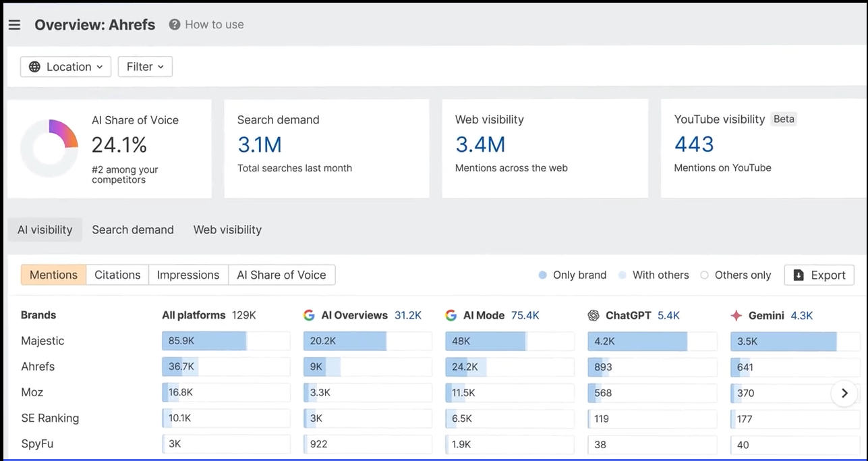Open the Location dropdown
The width and height of the screenshot is (868, 461).
click(66, 67)
